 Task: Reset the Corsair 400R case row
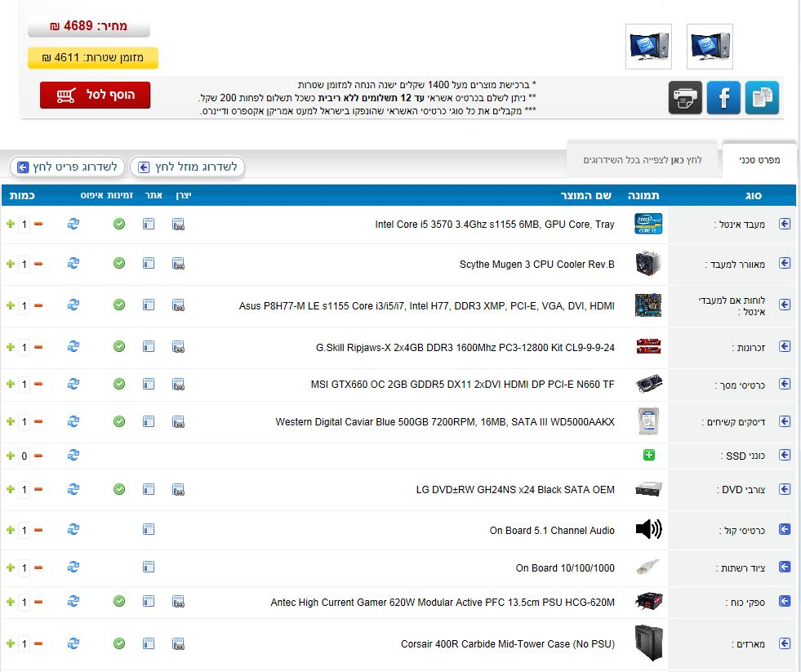73,643
